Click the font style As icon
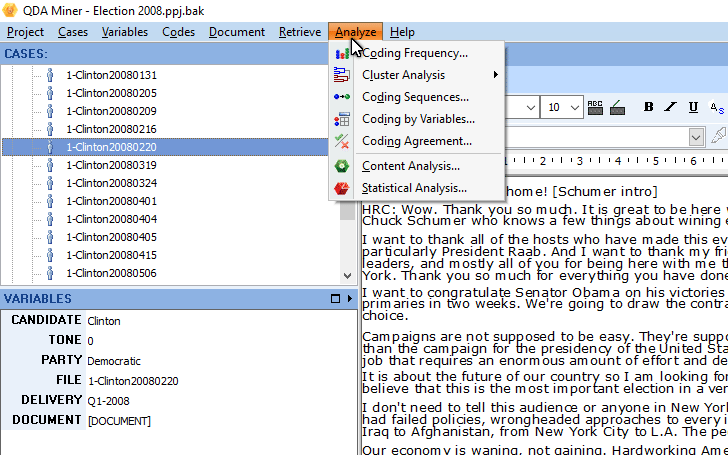This screenshot has width=728, height=455. pos(717,108)
